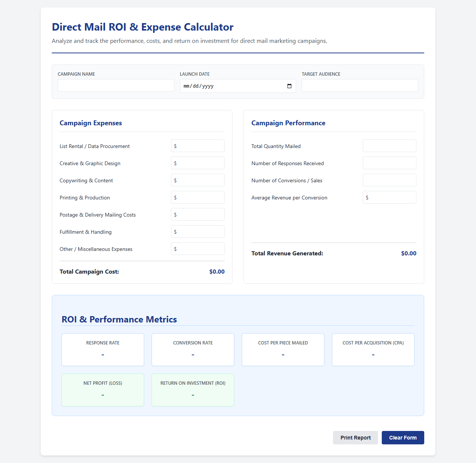476x463 pixels.
Task: Click the Printing & Production cost field
Action: 198,197
